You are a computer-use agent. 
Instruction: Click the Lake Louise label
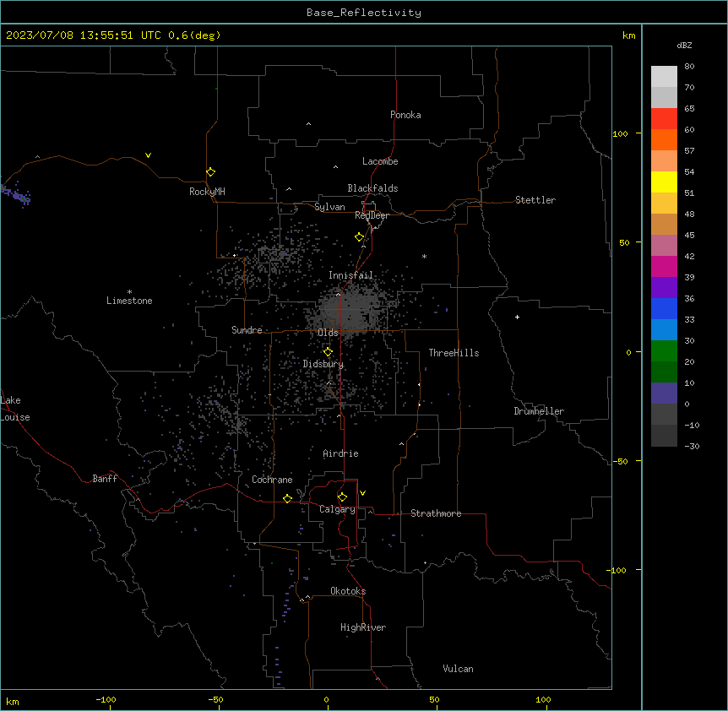(x=15, y=409)
